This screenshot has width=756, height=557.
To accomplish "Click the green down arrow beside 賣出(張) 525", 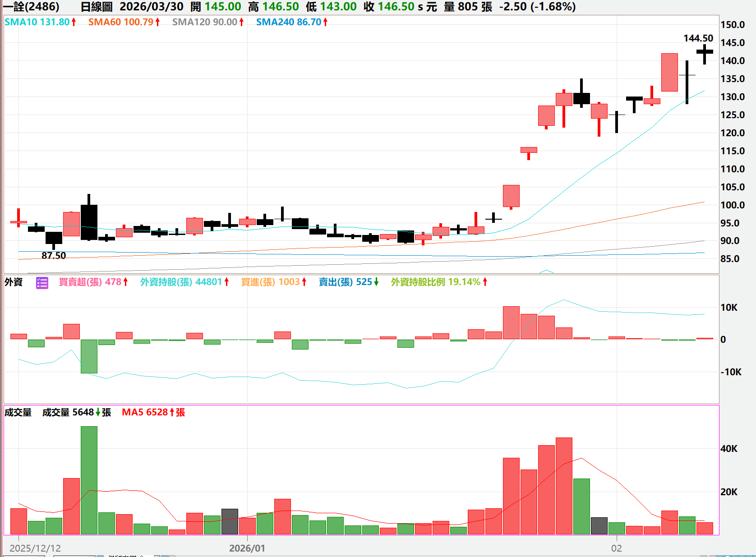I will tap(376, 282).
